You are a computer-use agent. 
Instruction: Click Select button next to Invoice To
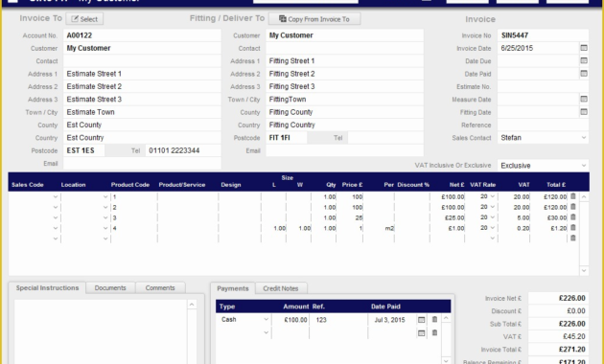tap(84, 19)
